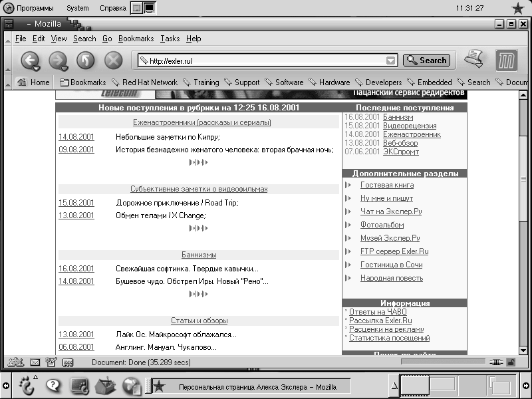The width and height of the screenshot is (532, 399).
Task: Open the View menu
Action: point(59,39)
